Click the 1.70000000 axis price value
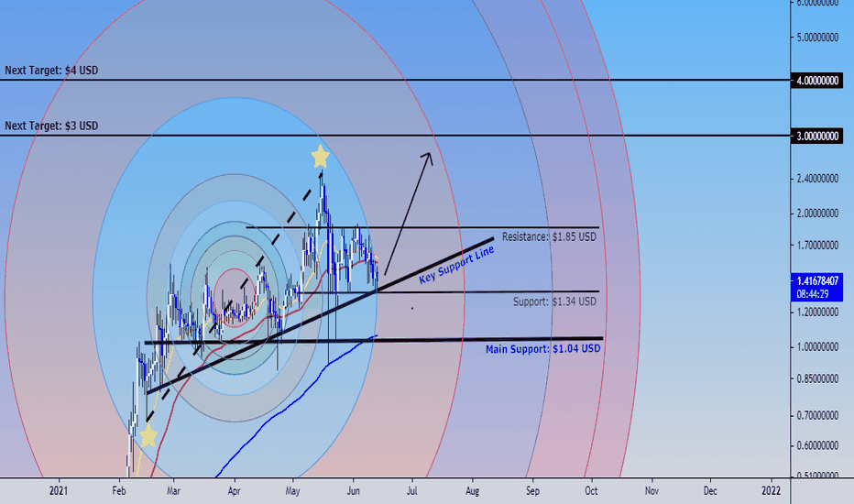This screenshot has width=854, height=504. tap(817, 246)
